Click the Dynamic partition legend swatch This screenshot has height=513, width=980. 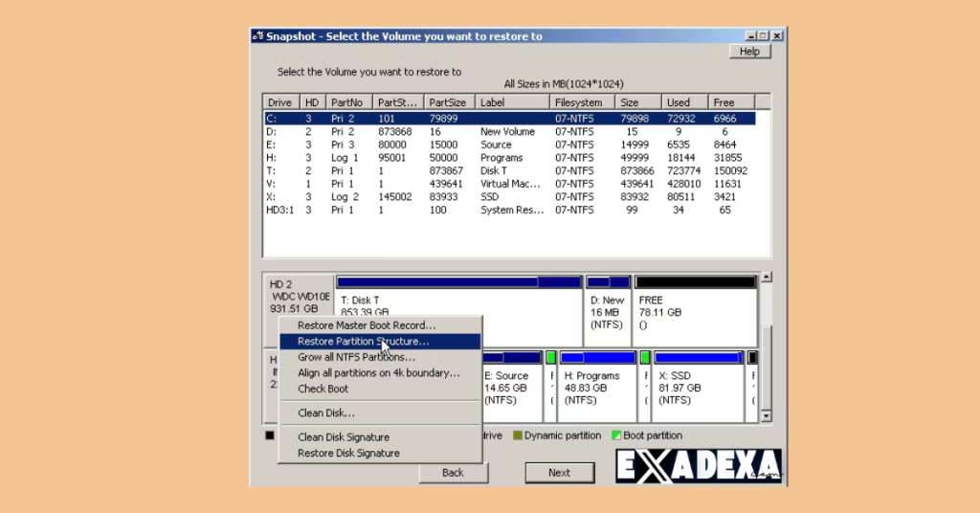click(518, 435)
